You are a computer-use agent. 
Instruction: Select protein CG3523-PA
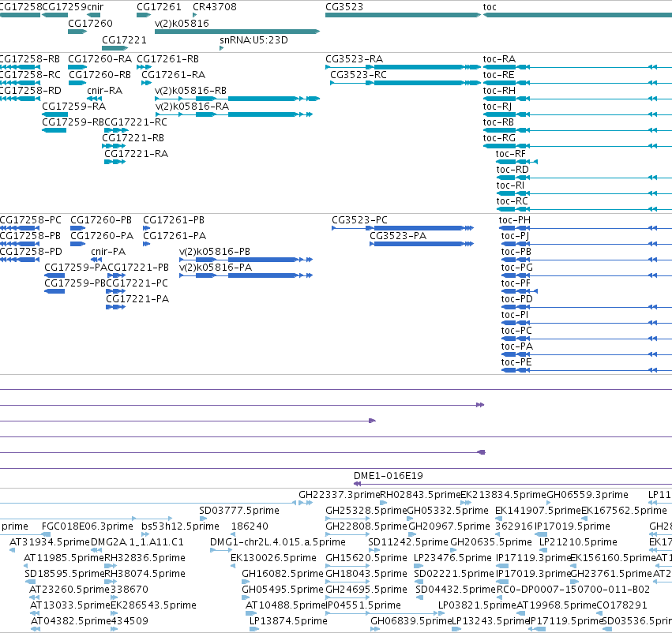tap(422, 244)
